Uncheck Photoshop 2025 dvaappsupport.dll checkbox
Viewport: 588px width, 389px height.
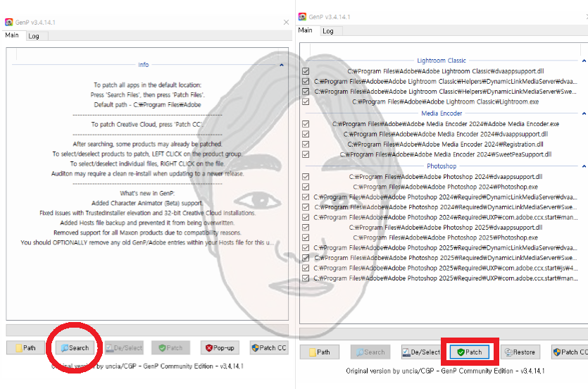[x=306, y=227]
